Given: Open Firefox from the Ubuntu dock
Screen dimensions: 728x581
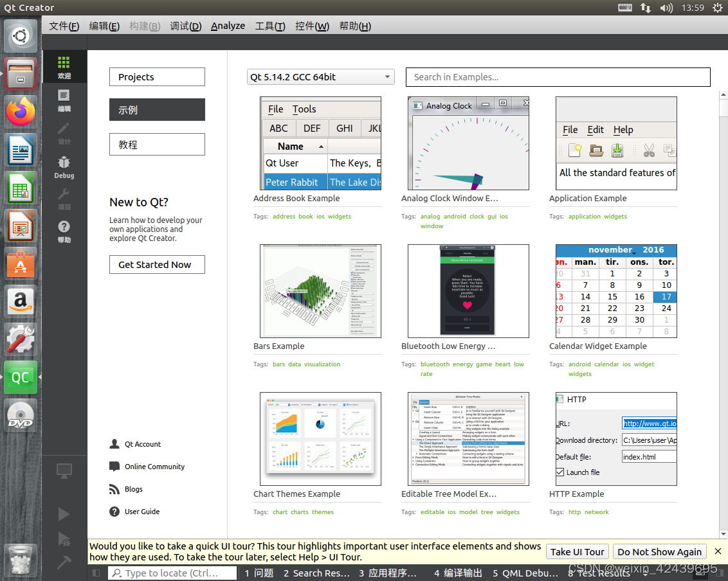Looking at the screenshot, I should (21, 112).
